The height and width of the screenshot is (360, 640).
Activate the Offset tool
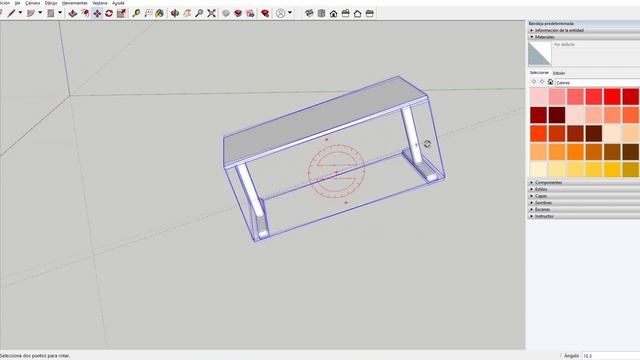85,13
